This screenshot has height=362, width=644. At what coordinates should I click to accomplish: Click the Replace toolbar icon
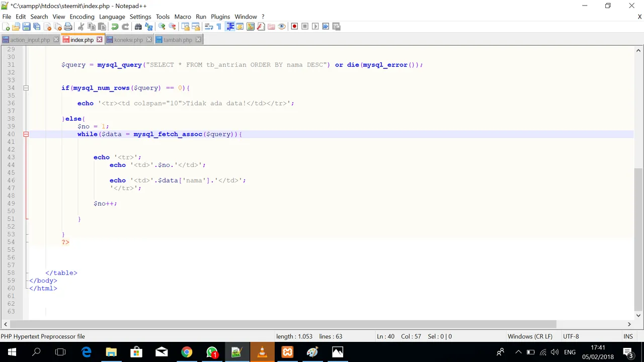click(148, 26)
